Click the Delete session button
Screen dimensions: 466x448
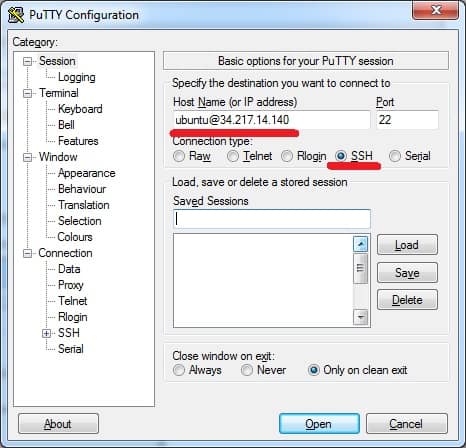[x=407, y=300]
